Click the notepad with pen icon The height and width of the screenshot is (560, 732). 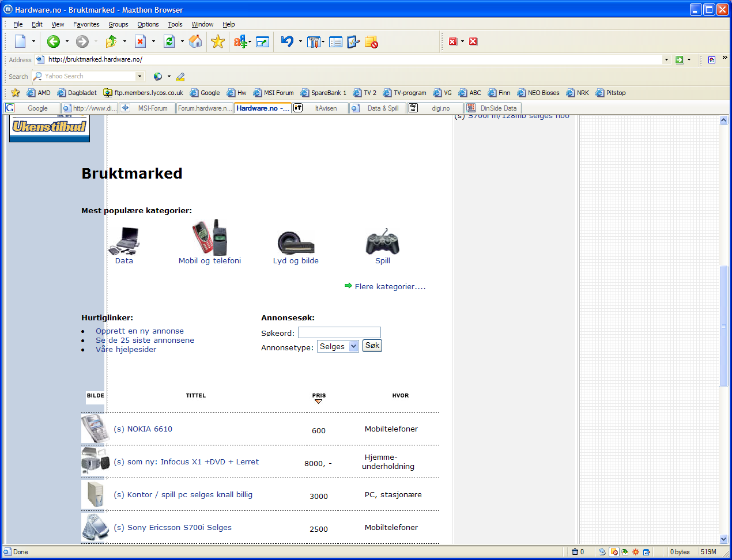[x=353, y=41]
